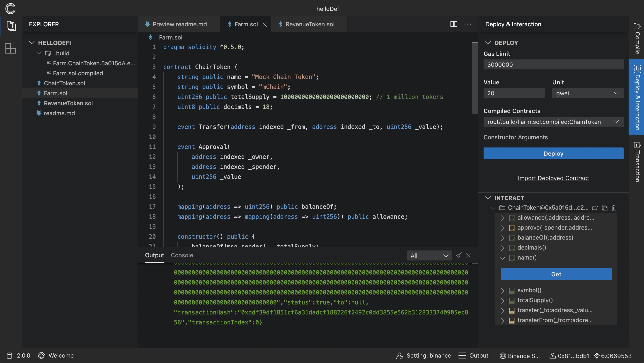The height and width of the screenshot is (363, 644).
Task: Open the Unit gwei dropdown
Action: pyautogui.click(x=588, y=93)
